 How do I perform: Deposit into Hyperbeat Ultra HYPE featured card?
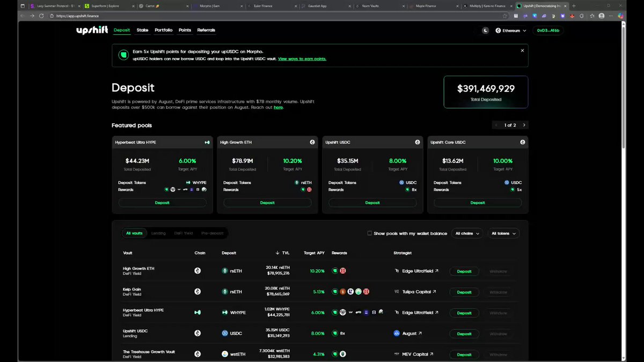[x=162, y=203]
